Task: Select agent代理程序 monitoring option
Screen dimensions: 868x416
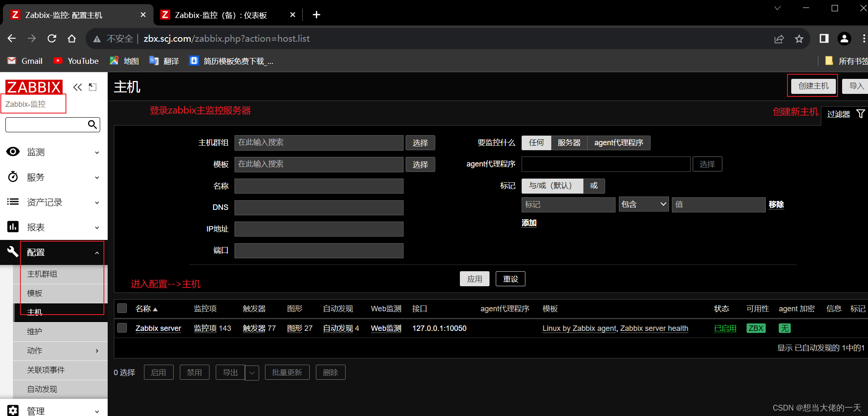Action: click(x=619, y=143)
